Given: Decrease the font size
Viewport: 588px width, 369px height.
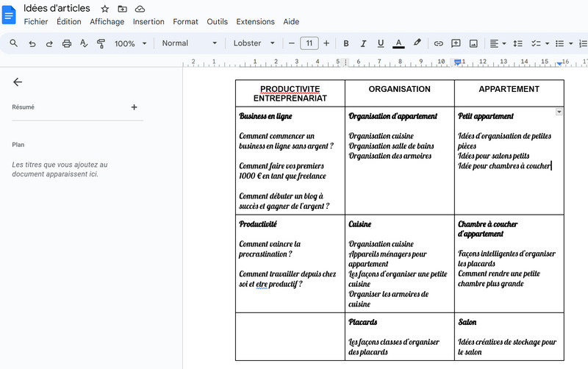Looking at the screenshot, I should click(x=291, y=43).
